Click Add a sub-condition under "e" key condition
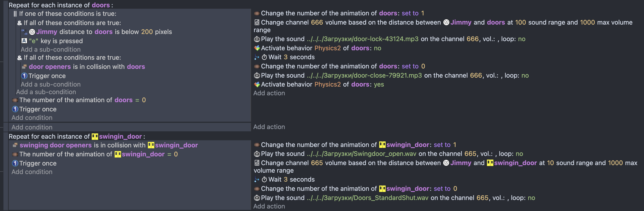The image size is (644, 211). click(50, 50)
